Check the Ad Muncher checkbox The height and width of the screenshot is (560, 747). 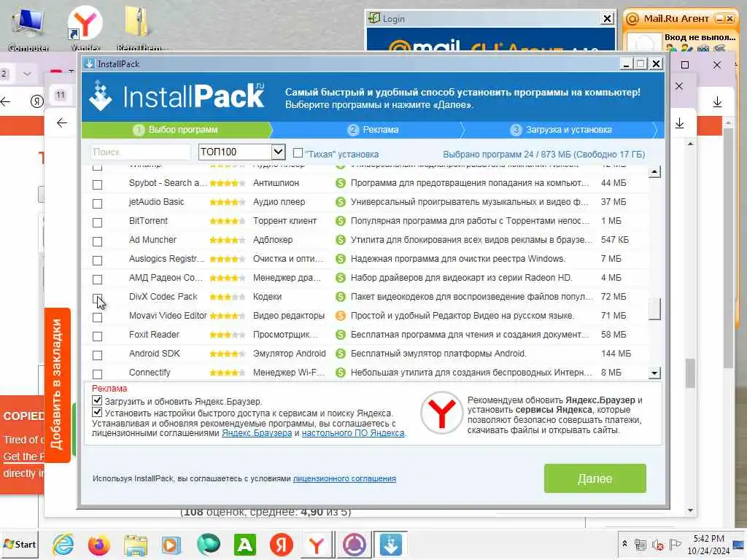point(97,242)
